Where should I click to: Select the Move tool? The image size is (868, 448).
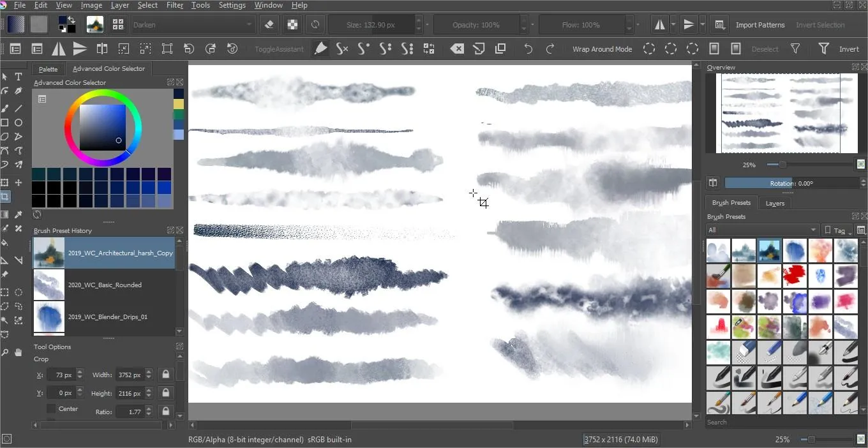pyautogui.click(x=19, y=183)
